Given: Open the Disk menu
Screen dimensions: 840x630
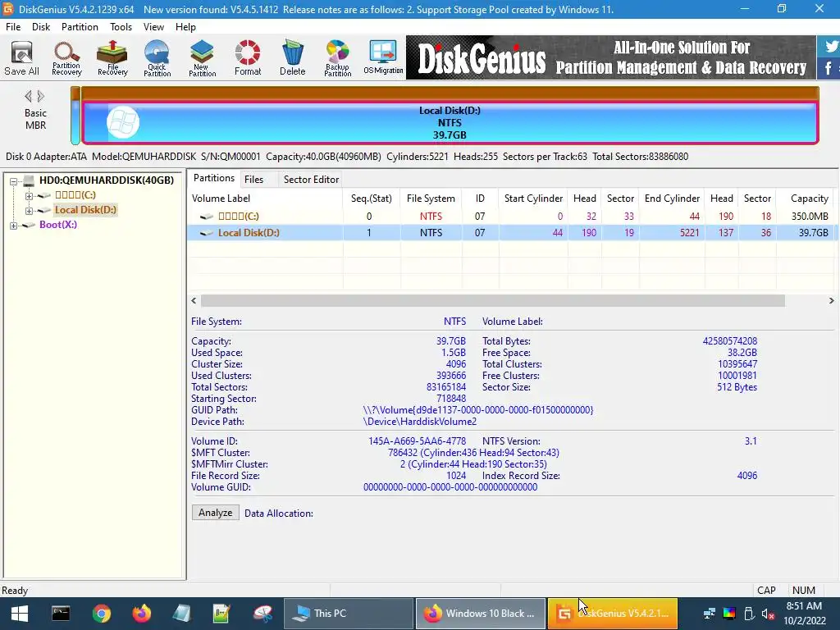Looking at the screenshot, I should coord(41,27).
